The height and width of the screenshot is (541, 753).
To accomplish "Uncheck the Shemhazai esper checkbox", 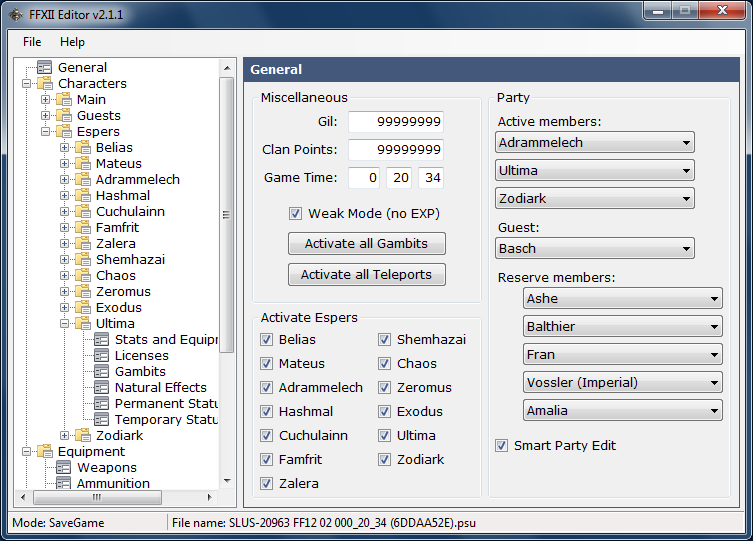I will pos(384,339).
